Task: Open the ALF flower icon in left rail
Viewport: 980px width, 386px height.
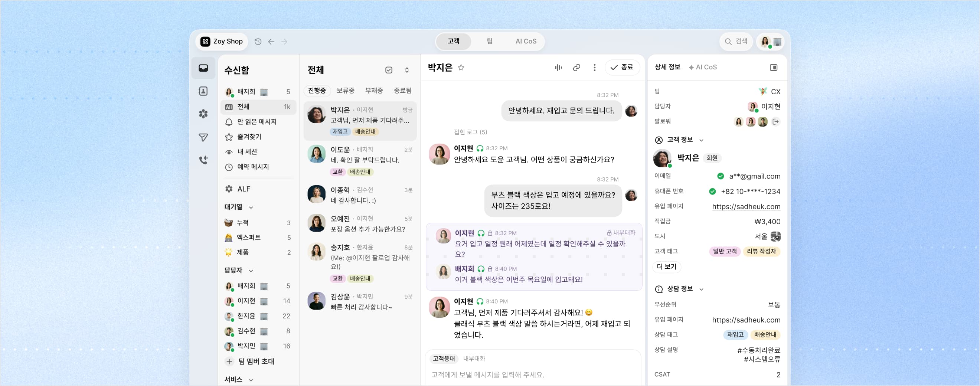Action: [203, 114]
